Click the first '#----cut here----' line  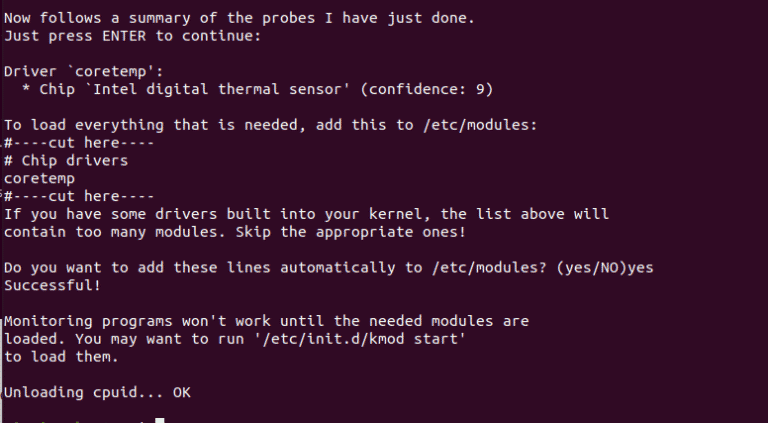79,143
